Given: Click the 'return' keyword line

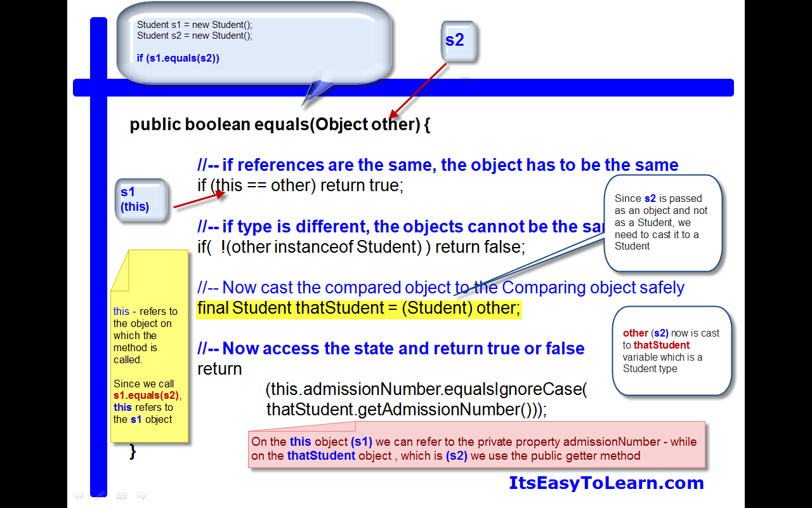Looking at the screenshot, I should click(x=219, y=369).
